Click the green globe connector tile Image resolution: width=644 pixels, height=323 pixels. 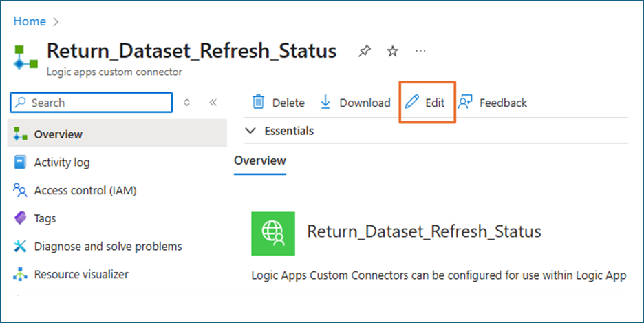[x=273, y=233]
